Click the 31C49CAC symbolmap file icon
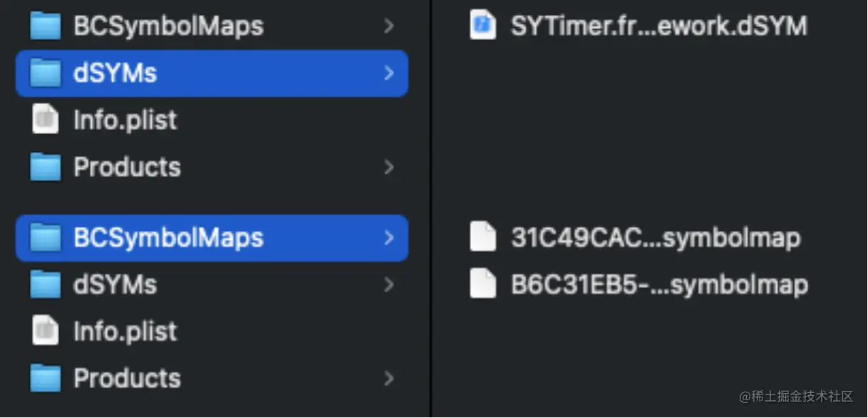Image resolution: width=868 pixels, height=418 pixels. tap(482, 238)
